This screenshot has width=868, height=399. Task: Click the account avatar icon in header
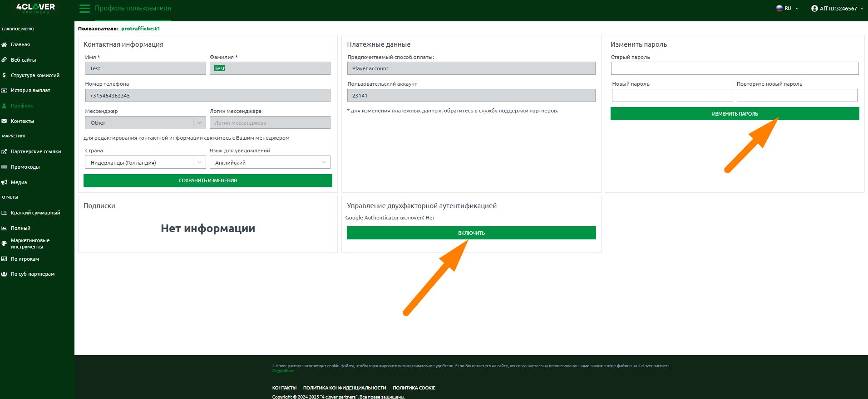814,8
